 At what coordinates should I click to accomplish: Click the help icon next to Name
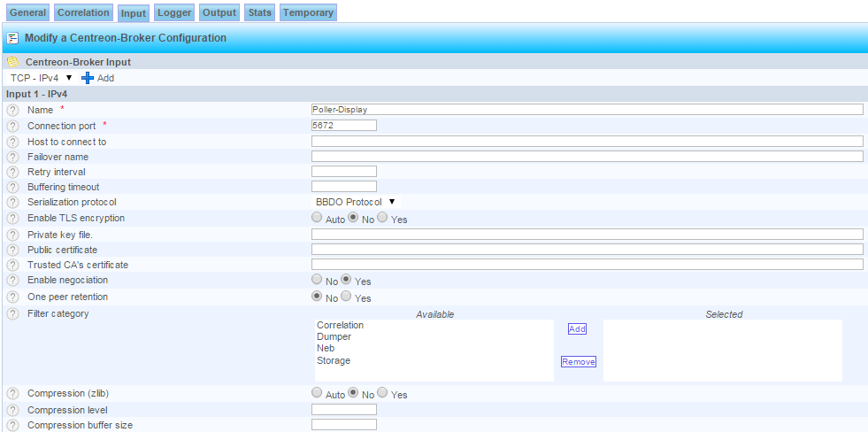click(x=12, y=110)
